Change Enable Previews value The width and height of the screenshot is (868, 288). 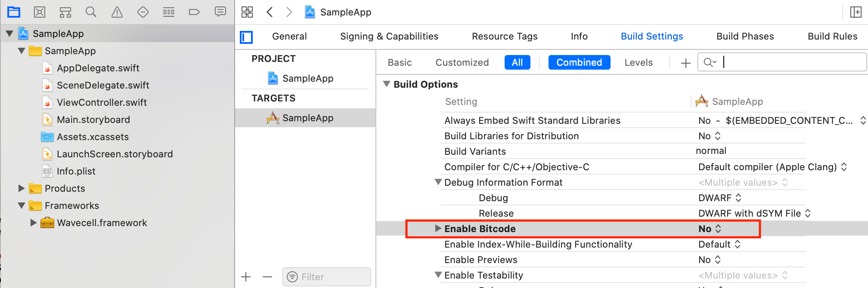coord(710,260)
